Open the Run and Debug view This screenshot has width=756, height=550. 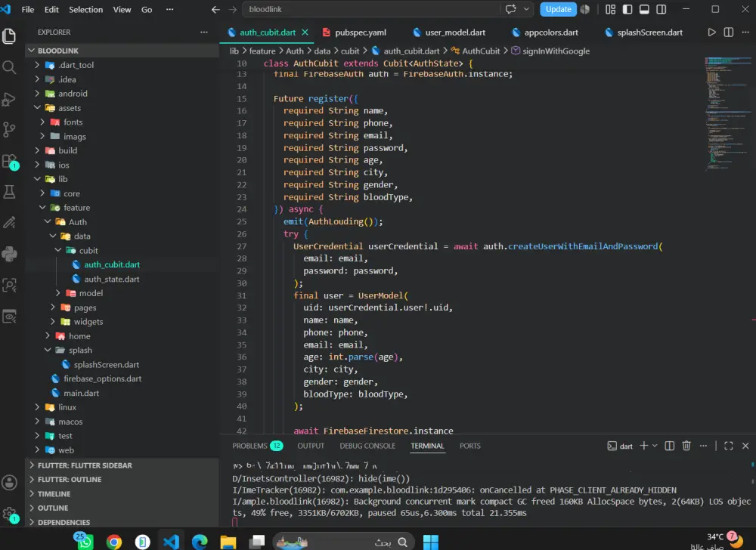9,99
